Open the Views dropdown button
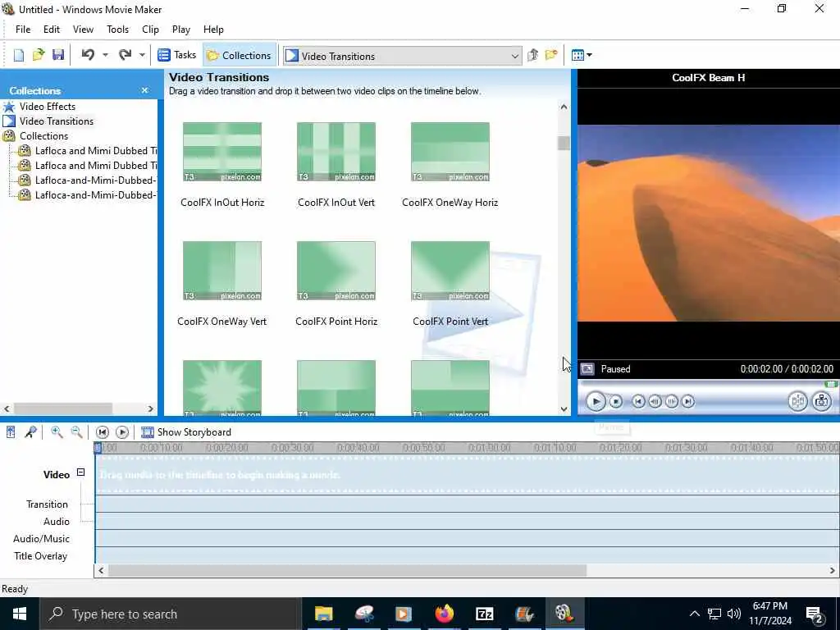 582,55
